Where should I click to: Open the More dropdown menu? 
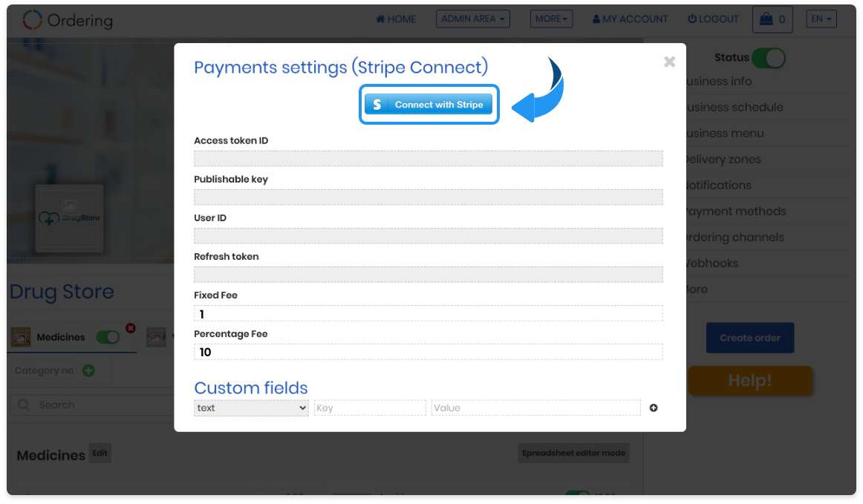pyautogui.click(x=552, y=19)
